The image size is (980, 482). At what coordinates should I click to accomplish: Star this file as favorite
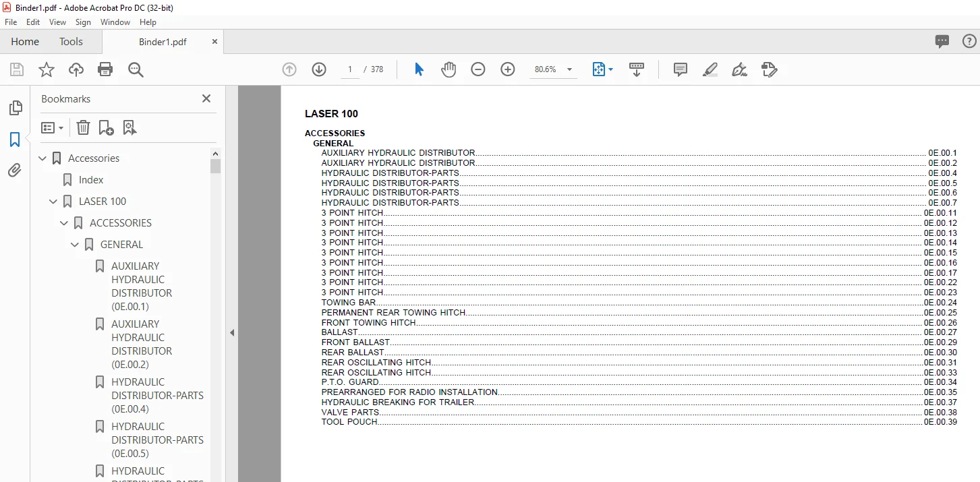point(46,69)
